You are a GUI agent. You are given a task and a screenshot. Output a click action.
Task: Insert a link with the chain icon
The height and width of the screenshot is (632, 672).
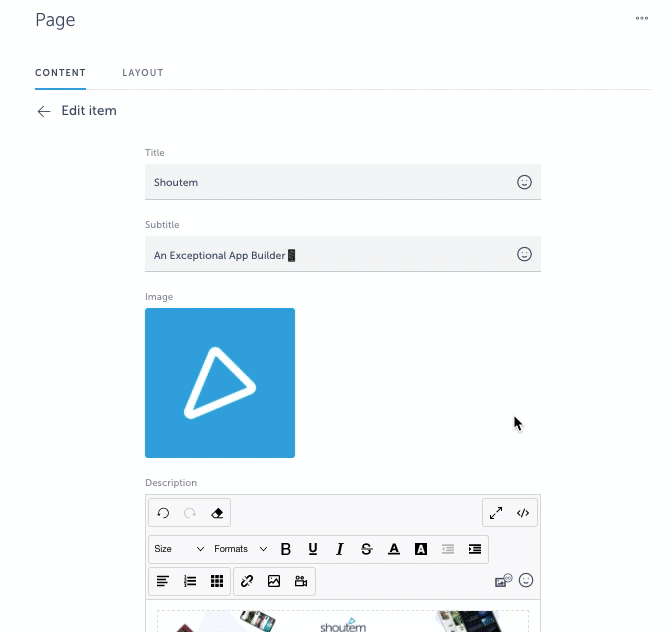pos(247,581)
